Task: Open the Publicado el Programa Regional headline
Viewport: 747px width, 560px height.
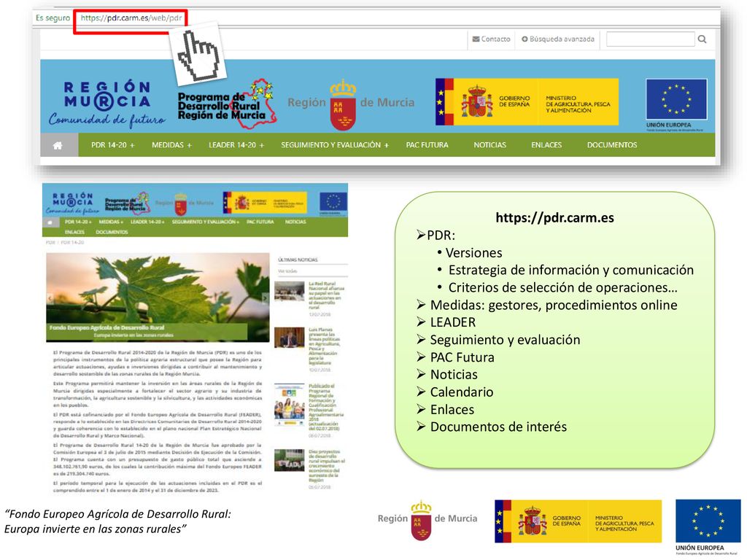Action: (x=326, y=407)
